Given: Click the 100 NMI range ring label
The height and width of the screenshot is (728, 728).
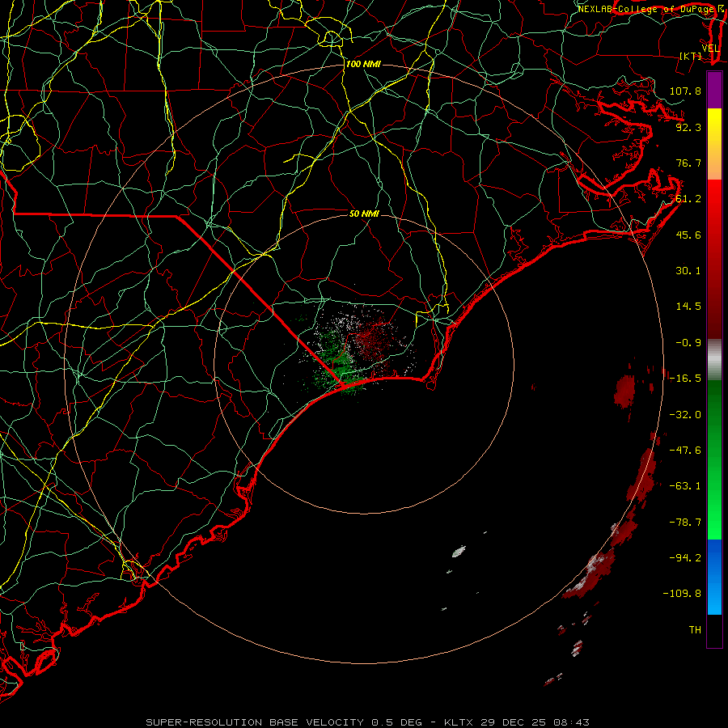Looking at the screenshot, I should point(363,64).
